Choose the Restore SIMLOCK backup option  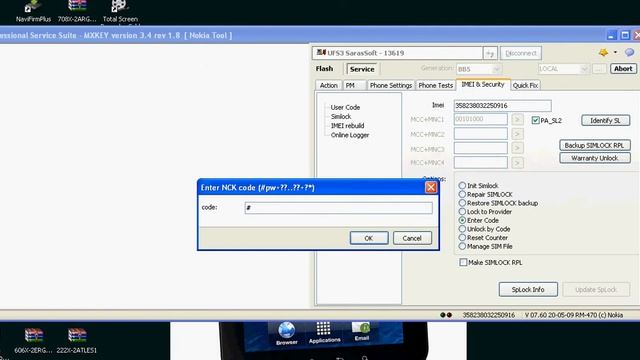tap(462, 203)
